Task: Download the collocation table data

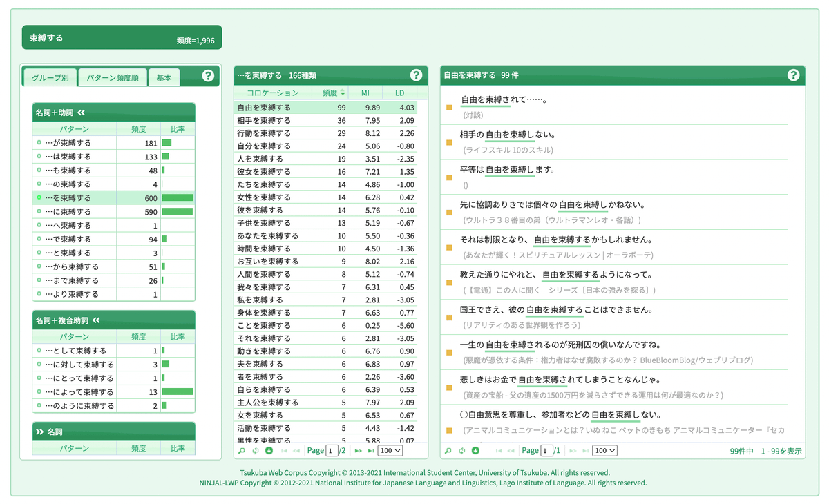Action: pyautogui.click(x=269, y=451)
